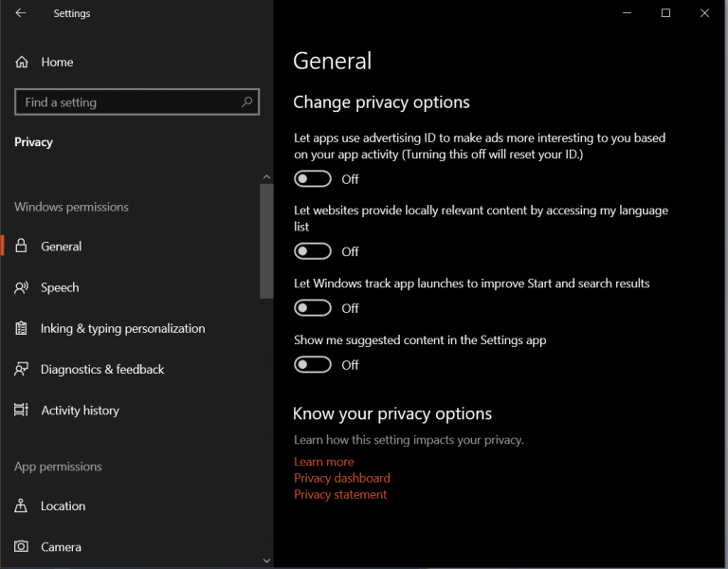Viewport: 728px width, 569px height.
Task: Click the Activity history icon
Action: pos(22,410)
